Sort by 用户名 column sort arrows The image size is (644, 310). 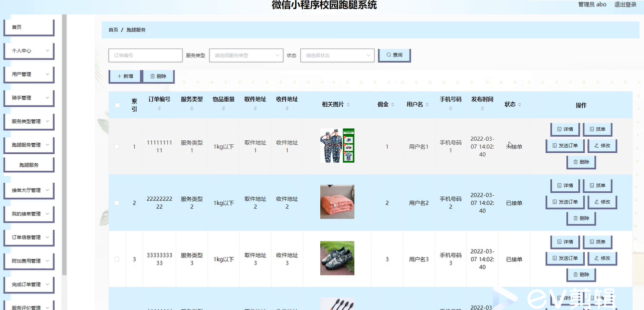point(427,105)
